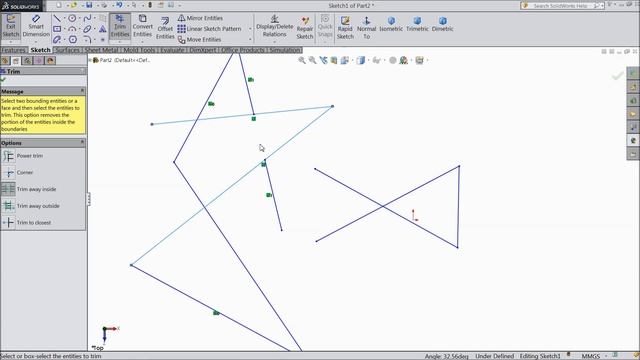Viewport: 640px width, 360px height.
Task: Click the confirmation corner checkmark in the viewport
Action: 618,76
